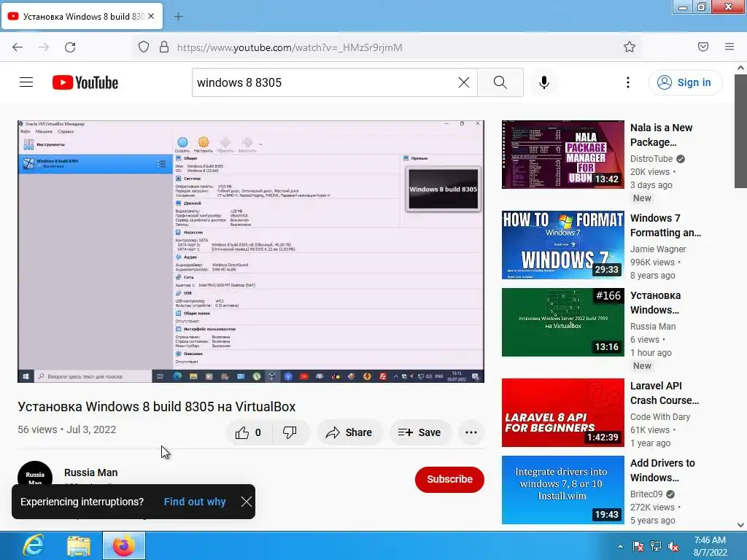Click the page vertical scrollbar thumb
The width and height of the screenshot is (747, 560).
click(741, 131)
